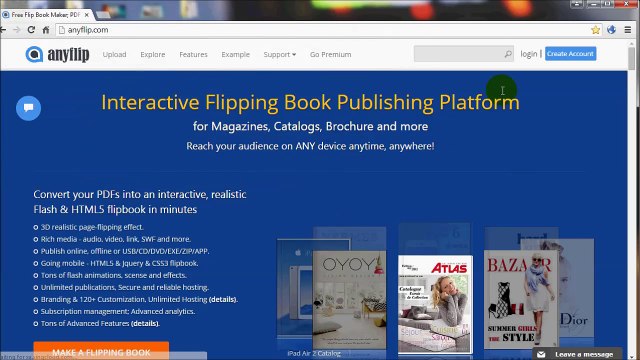Click the MAKE A FLIPPING BOOK button

point(101,351)
